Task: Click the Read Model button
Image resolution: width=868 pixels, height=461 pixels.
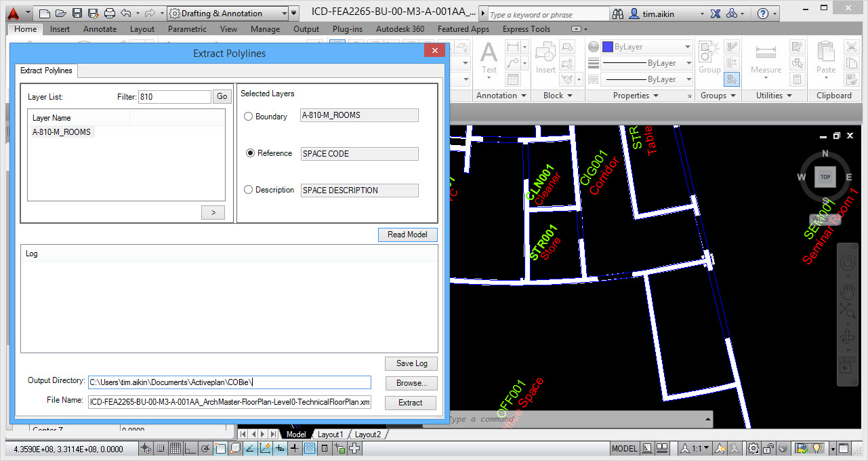Action: click(x=407, y=235)
